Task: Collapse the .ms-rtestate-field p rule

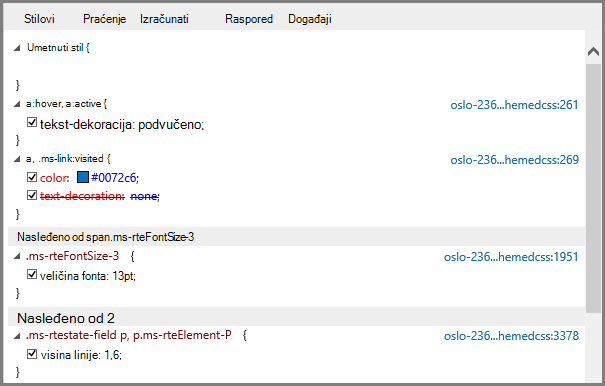Action: click(17, 336)
